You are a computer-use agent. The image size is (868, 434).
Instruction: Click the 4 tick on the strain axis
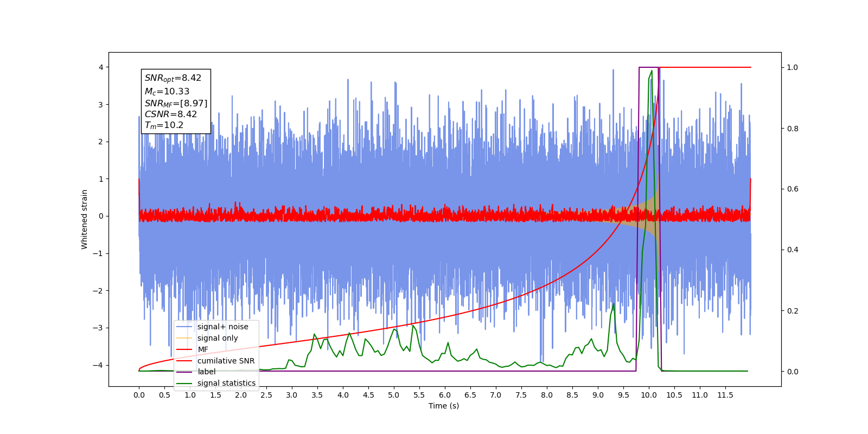[101, 67]
